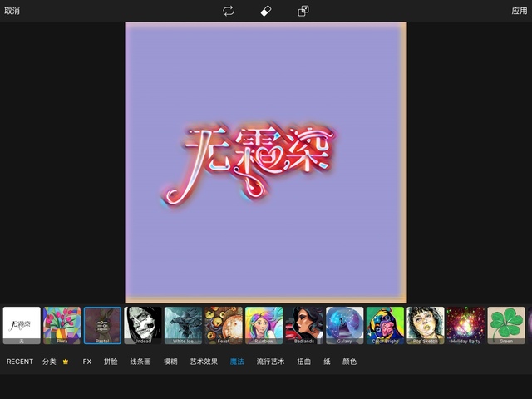Apply the Holiday Party effect thumbnail

pyautogui.click(x=465, y=325)
